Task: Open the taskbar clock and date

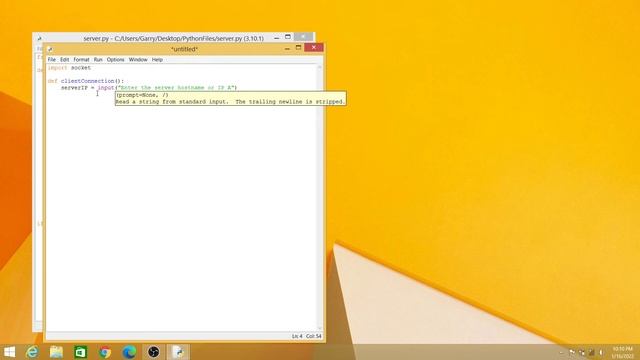Action: tap(622, 352)
